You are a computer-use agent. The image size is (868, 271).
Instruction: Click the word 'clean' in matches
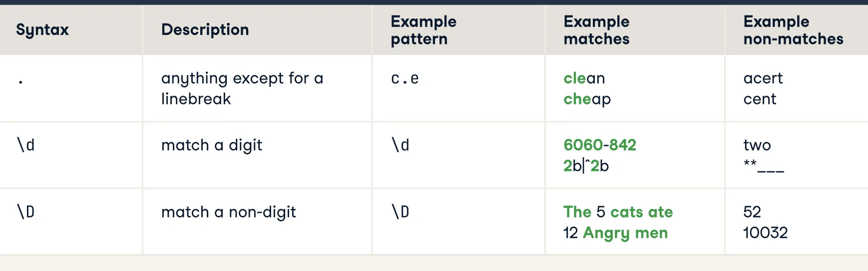pyautogui.click(x=584, y=78)
